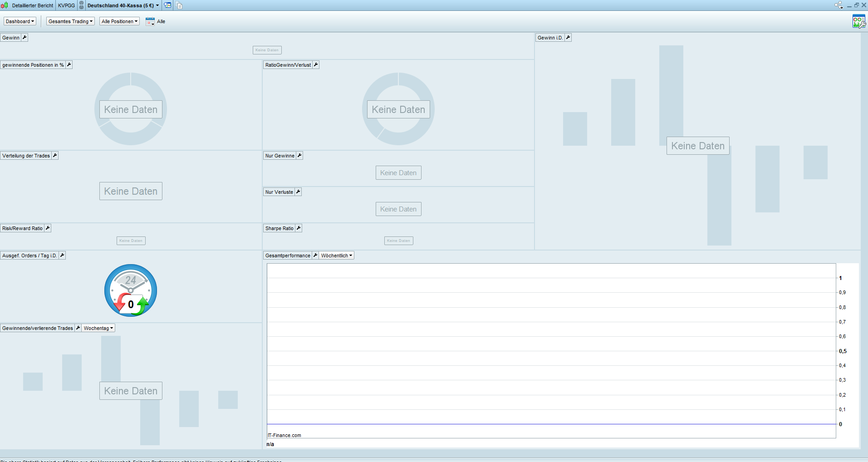Image resolution: width=868 pixels, height=462 pixels.
Task: Open the calendar date range picker
Action: (150, 21)
